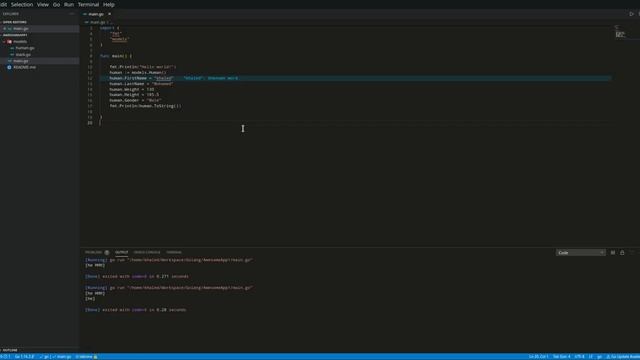Switch to the Terminal panel tab
This screenshot has width=640, height=360.
tap(173, 252)
